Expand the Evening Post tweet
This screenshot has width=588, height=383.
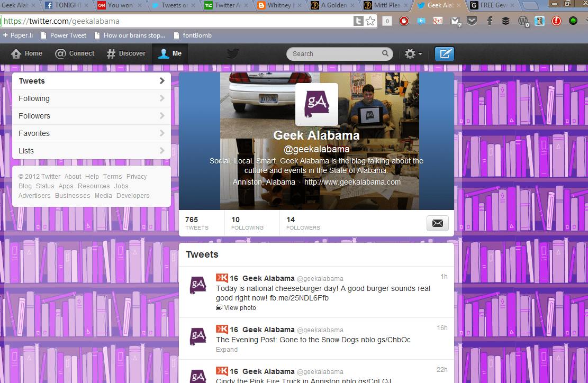tap(227, 350)
